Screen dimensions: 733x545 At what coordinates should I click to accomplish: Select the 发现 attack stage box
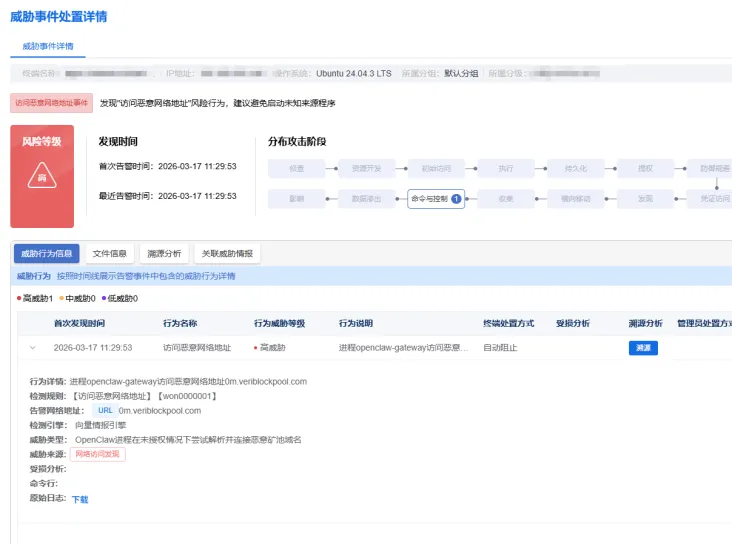click(645, 199)
